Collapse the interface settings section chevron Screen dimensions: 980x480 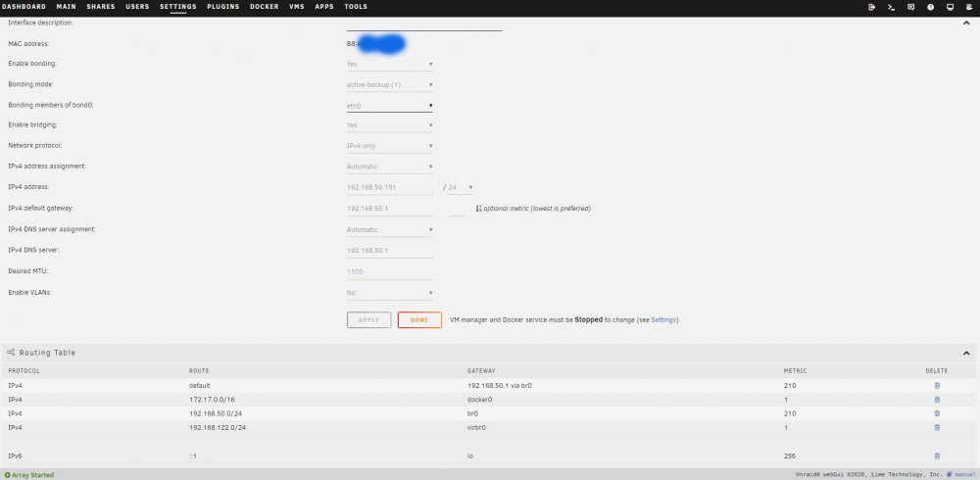point(966,23)
